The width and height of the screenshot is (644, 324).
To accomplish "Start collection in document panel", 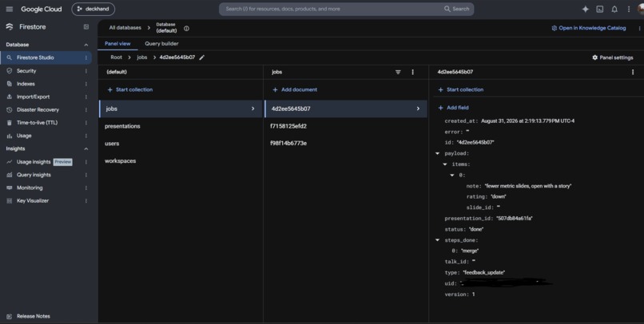I will [461, 89].
